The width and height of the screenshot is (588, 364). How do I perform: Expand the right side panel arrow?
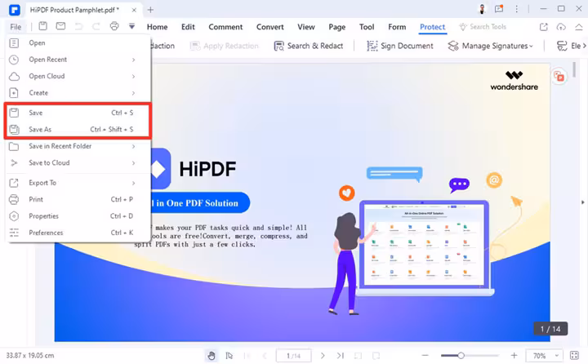[x=583, y=202]
